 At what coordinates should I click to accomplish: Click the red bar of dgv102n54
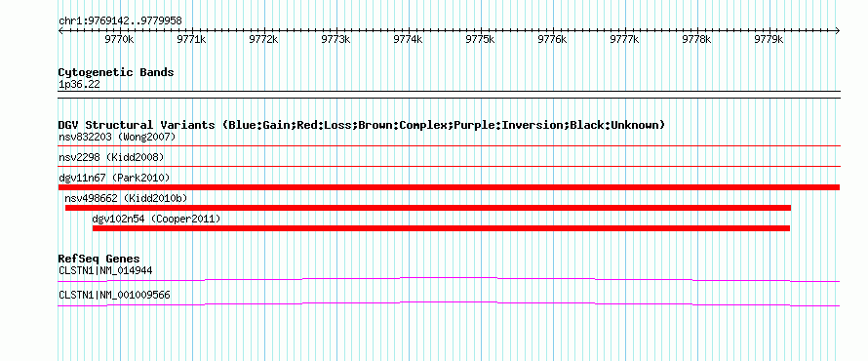pos(441,228)
